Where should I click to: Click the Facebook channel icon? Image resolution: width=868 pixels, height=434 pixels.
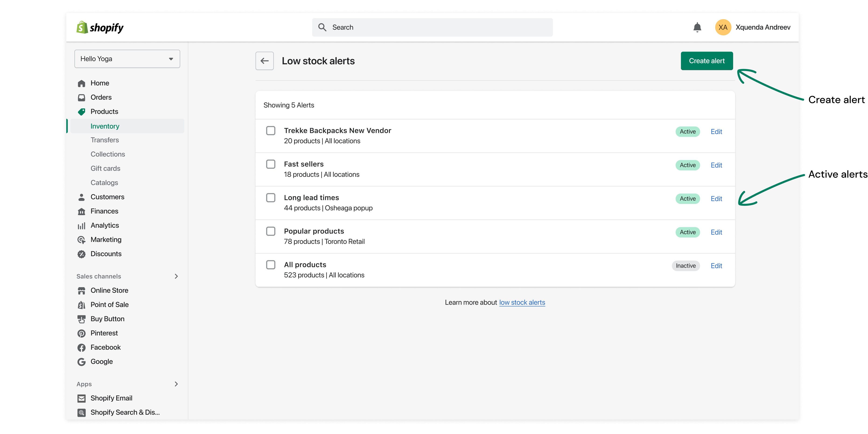pos(81,348)
